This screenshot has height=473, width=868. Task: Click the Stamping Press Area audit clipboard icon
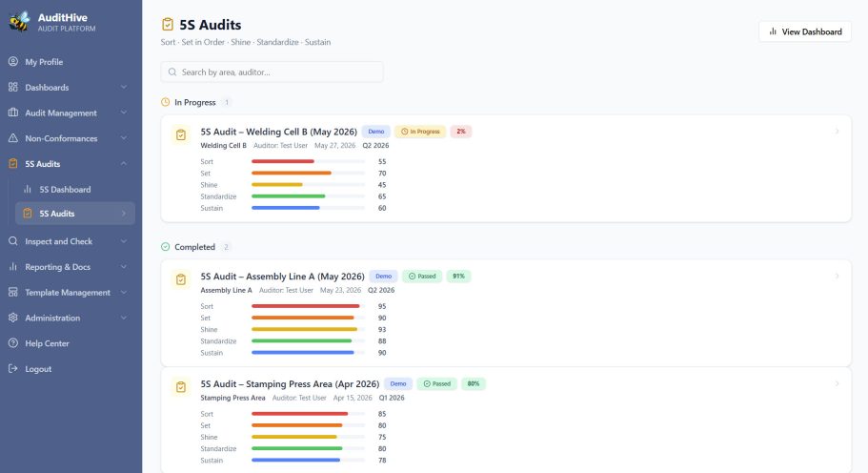pos(181,386)
